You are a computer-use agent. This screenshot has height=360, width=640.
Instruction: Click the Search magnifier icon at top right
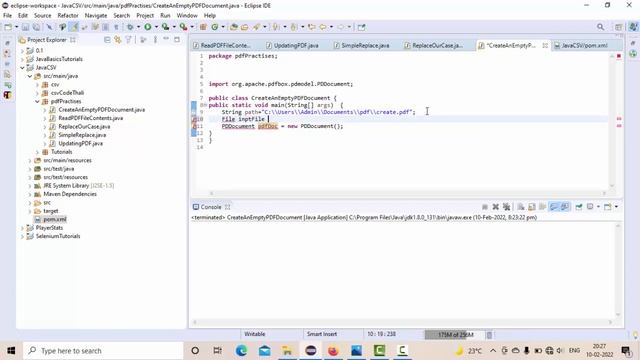(600, 27)
